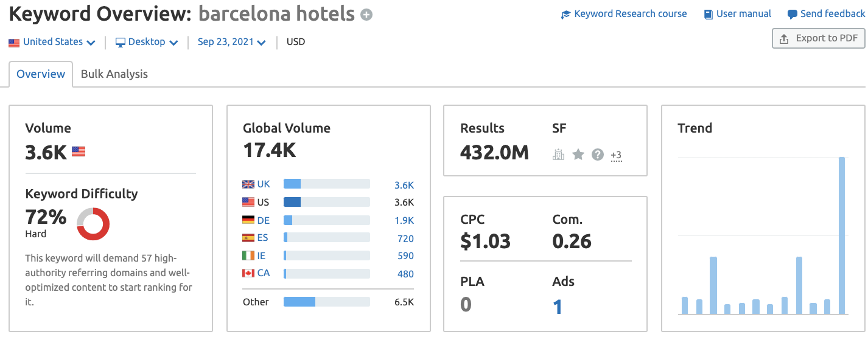Image resolution: width=868 pixels, height=337 pixels.
Task: Click the Ads count 1
Action: [558, 307]
